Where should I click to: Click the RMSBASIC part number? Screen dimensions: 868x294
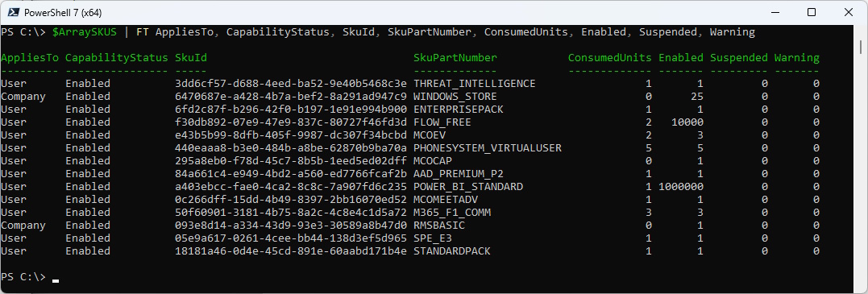click(x=439, y=226)
